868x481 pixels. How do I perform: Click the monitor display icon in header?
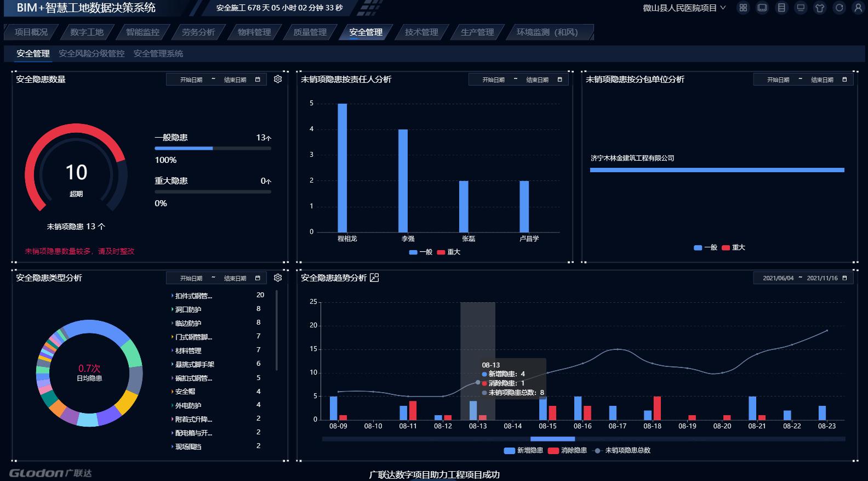(801, 8)
